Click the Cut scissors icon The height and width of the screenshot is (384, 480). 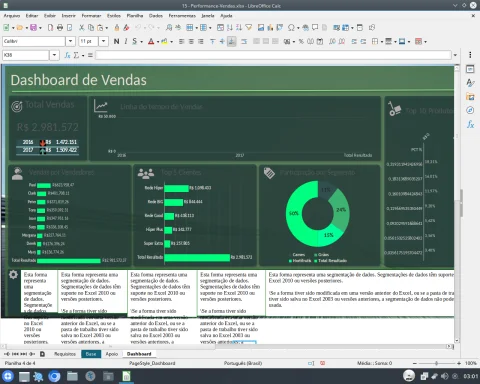[81, 28]
